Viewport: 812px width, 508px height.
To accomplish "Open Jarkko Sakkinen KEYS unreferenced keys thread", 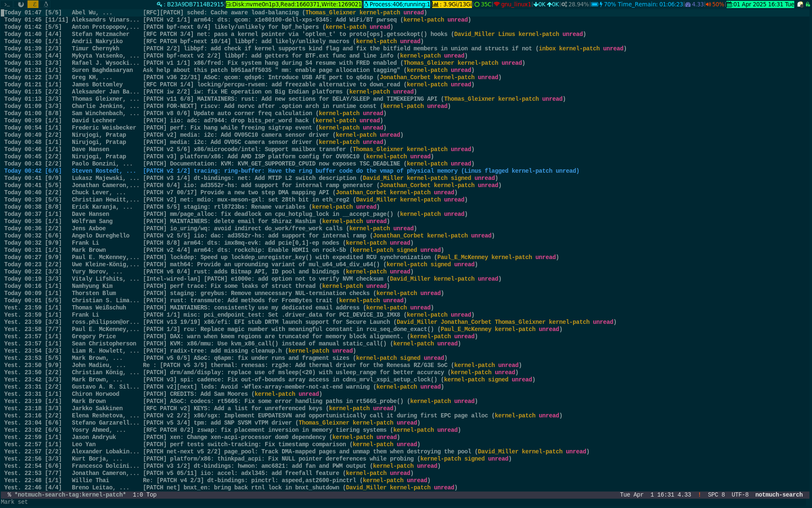I will click(200, 408).
